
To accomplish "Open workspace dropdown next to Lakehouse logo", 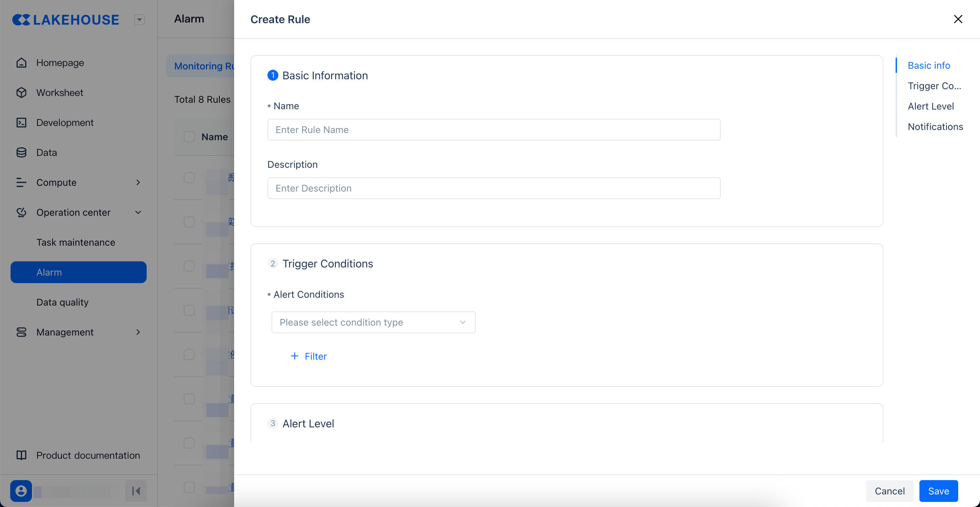I will [x=140, y=20].
